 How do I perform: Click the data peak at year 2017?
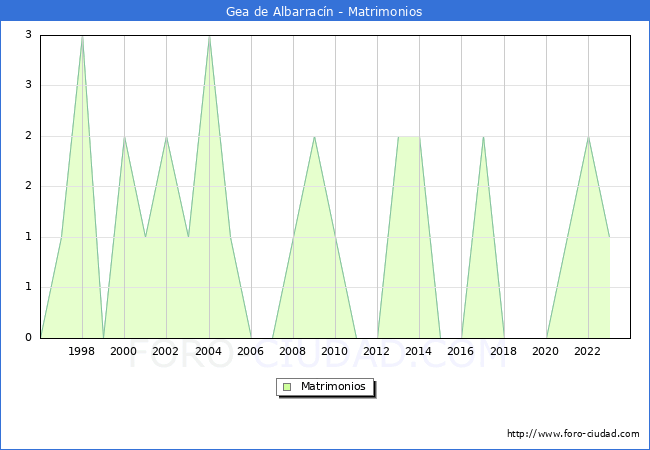[x=483, y=137]
